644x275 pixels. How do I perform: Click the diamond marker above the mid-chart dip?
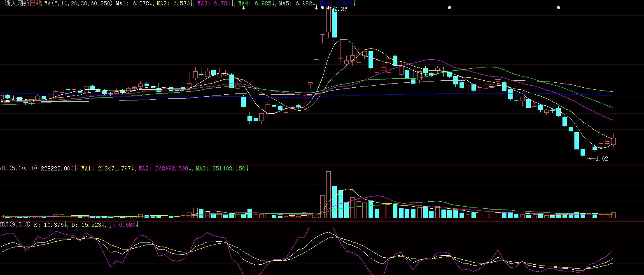coord(243,8)
